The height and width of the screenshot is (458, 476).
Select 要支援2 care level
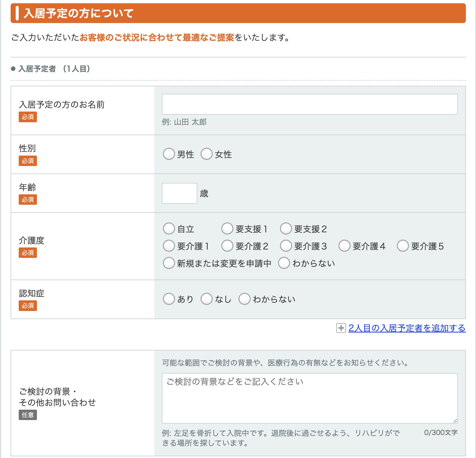pos(286,228)
